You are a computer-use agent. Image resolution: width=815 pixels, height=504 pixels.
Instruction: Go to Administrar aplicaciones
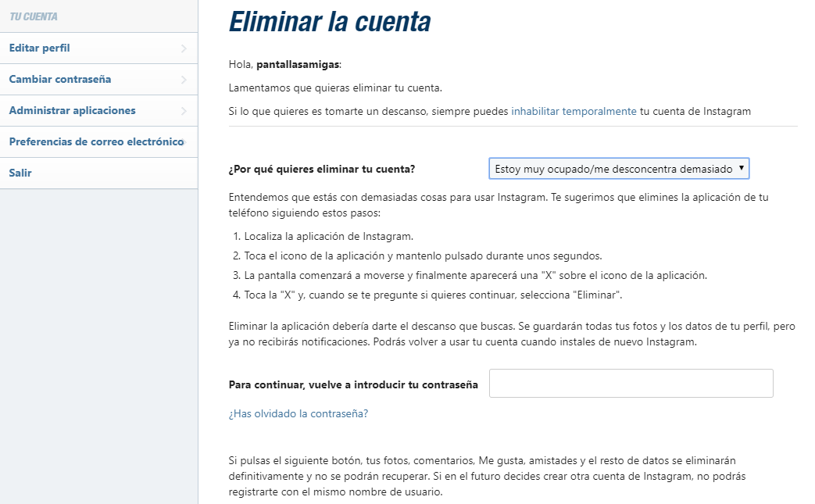pyautogui.click(x=98, y=111)
